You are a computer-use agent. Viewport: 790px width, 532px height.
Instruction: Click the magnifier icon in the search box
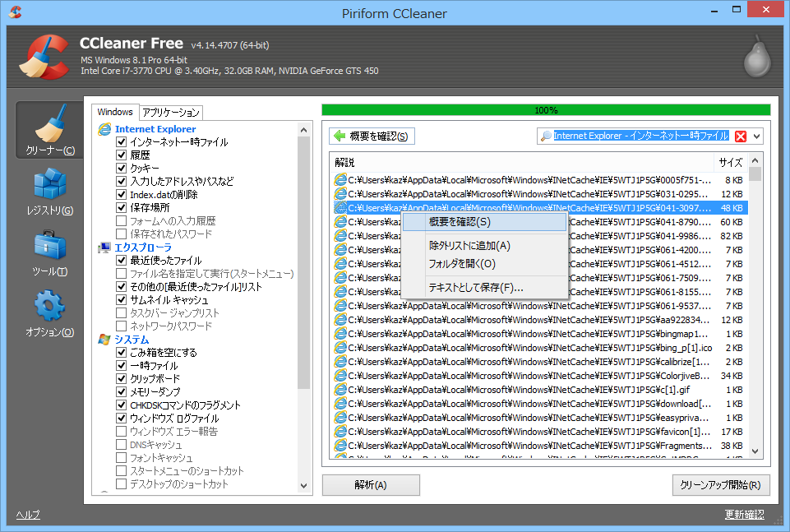(x=546, y=136)
